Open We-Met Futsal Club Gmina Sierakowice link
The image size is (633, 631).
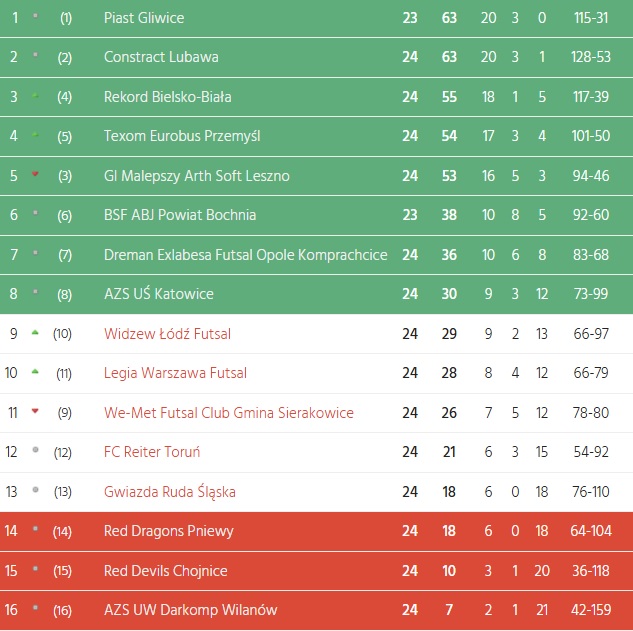tap(231, 413)
